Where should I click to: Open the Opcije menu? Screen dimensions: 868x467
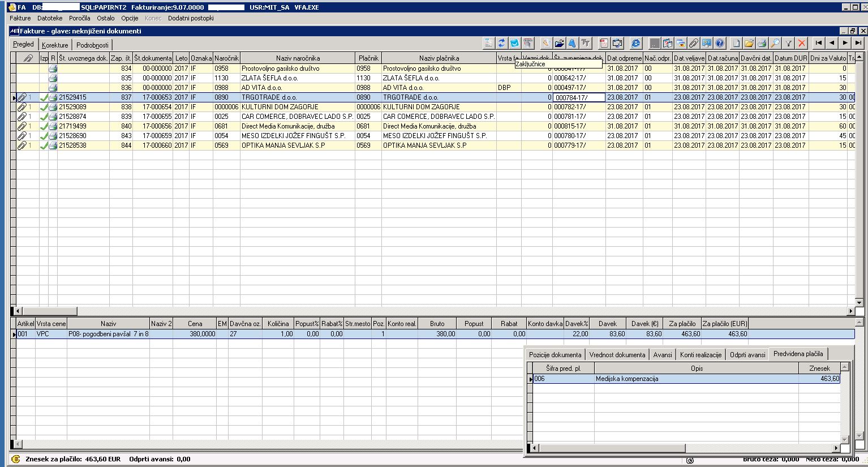[x=128, y=18]
